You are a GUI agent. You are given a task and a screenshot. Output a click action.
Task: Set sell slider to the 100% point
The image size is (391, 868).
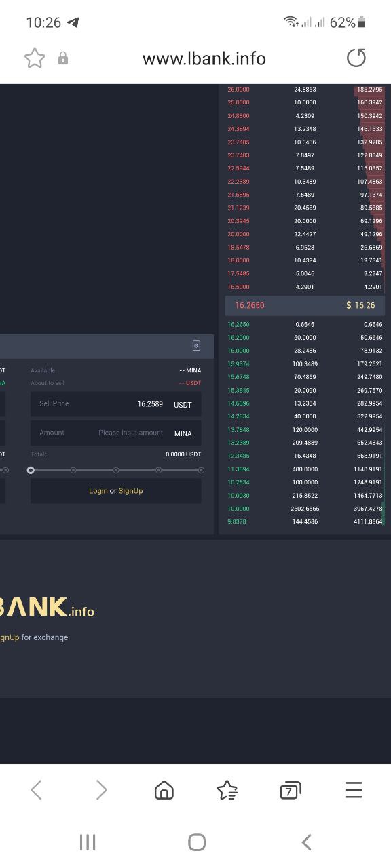pyautogui.click(x=201, y=470)
